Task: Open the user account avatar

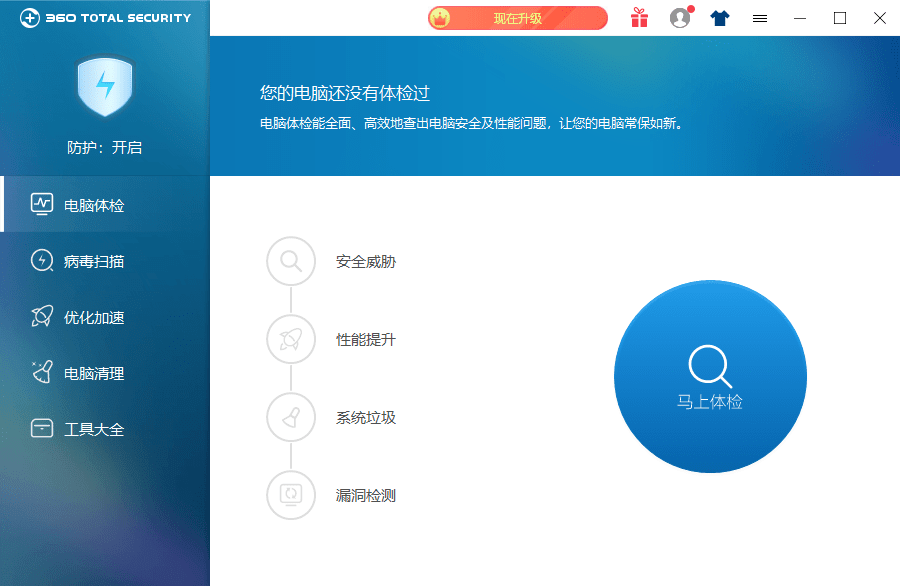Action: point(680,18)
